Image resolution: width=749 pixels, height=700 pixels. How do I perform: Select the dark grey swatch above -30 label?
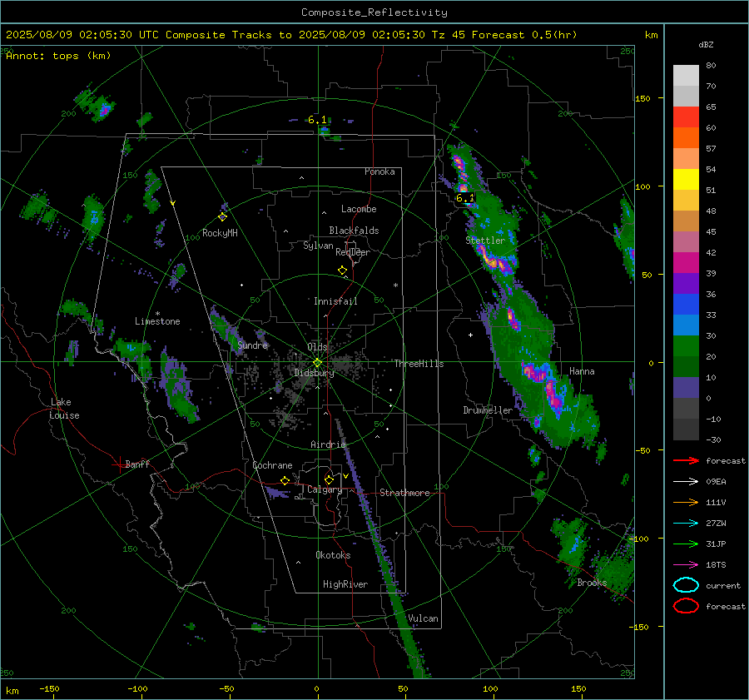[x=686, y=429]
